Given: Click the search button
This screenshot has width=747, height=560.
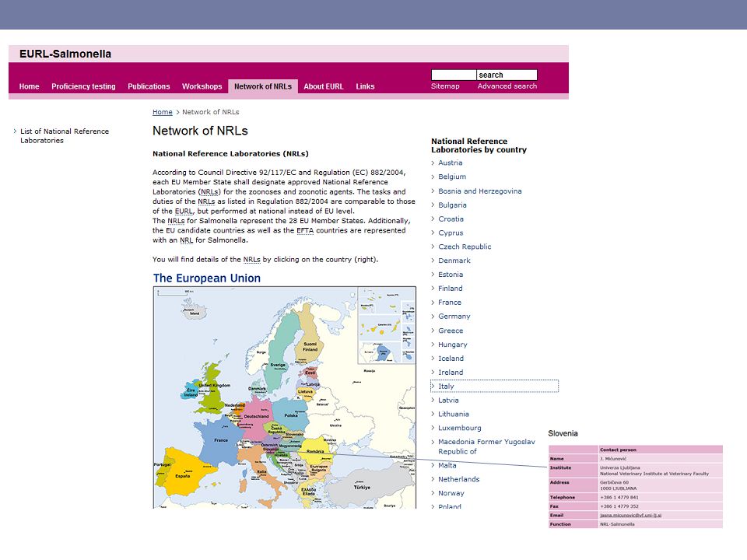Looking at the screenshot, I should click(x=507, y=75).
